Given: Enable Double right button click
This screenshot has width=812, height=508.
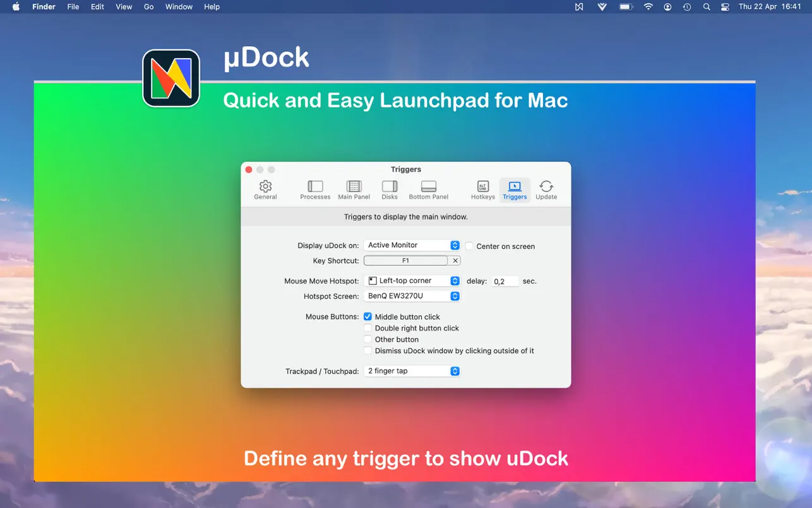Looking at the screenshot, I should (367, 328).
